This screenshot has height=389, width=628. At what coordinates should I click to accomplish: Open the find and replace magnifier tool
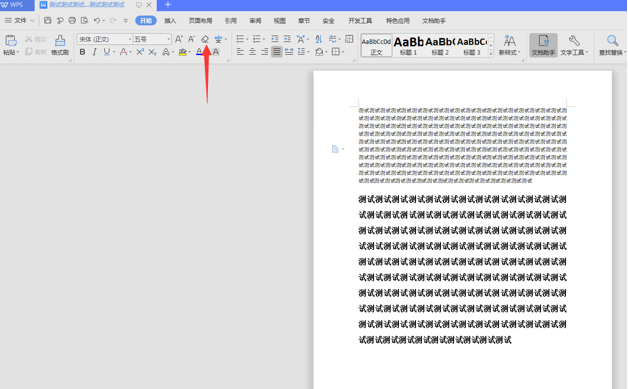click(x=612, y=44)
